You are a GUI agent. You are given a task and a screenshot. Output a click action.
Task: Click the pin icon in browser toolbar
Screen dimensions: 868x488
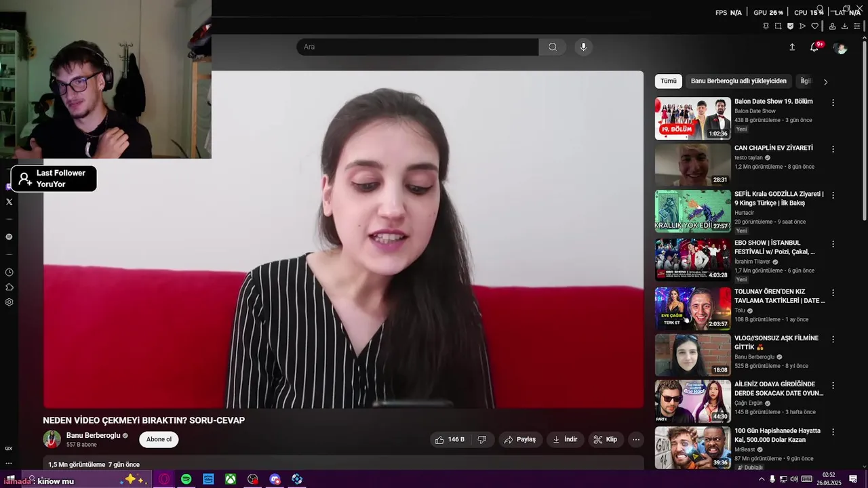(766, 26)
